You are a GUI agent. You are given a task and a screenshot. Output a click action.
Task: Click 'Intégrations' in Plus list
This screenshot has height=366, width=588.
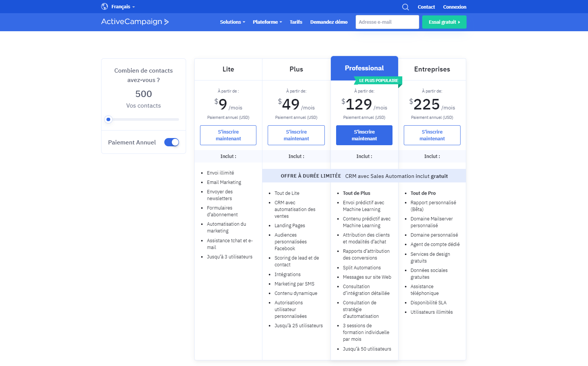[x=288, y=275]
